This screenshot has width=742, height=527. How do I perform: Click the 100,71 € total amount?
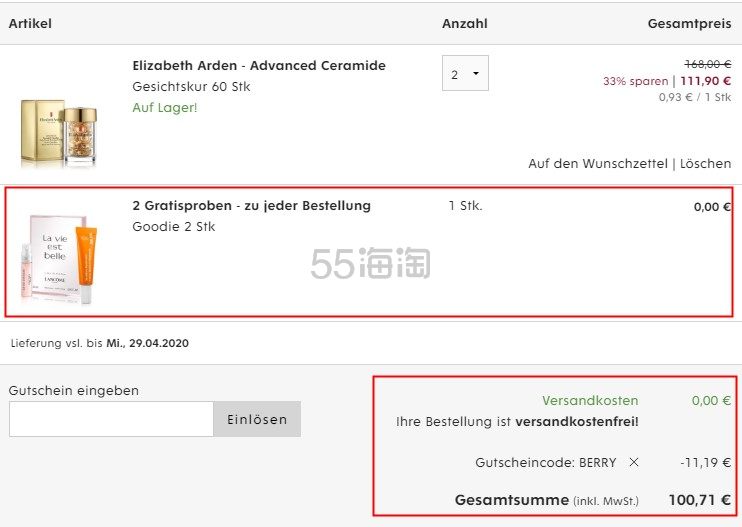tap(699, 500)
